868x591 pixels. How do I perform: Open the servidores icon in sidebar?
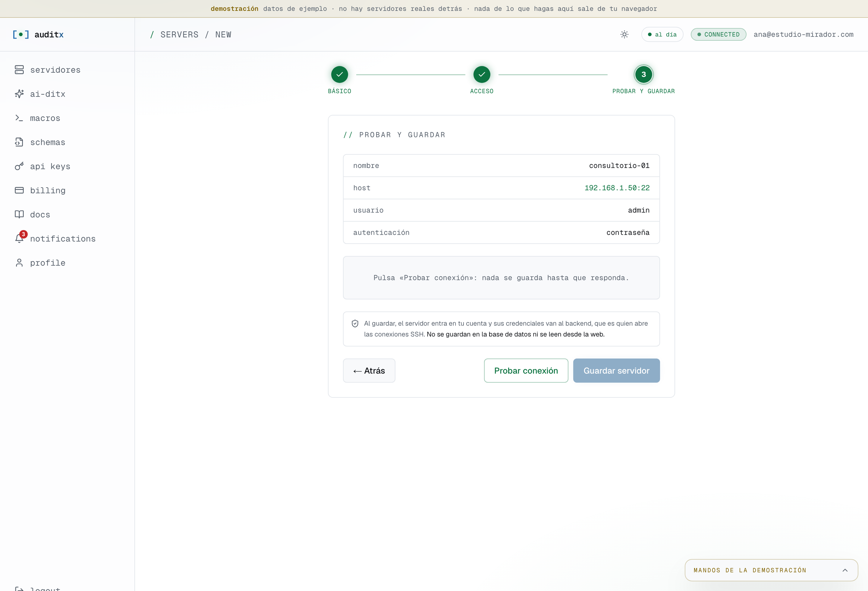pyautogui.click(x=19, y=70)
